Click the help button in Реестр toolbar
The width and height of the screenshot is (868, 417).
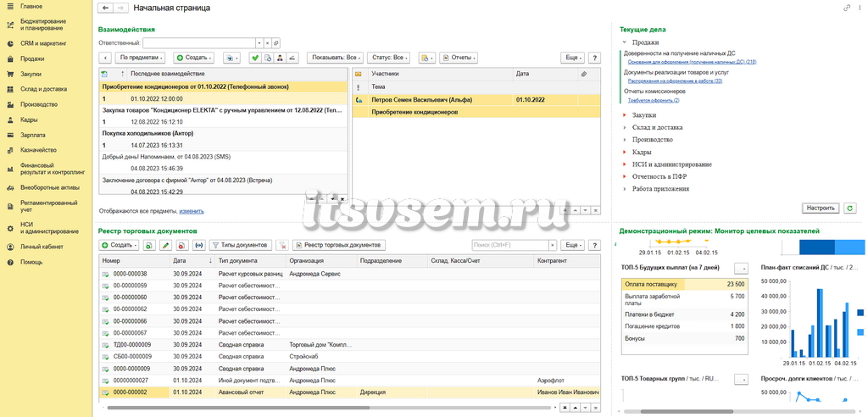[x=594, y=245]
